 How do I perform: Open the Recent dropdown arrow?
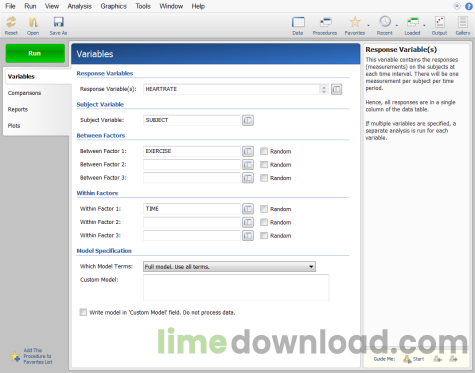point(397,25)
